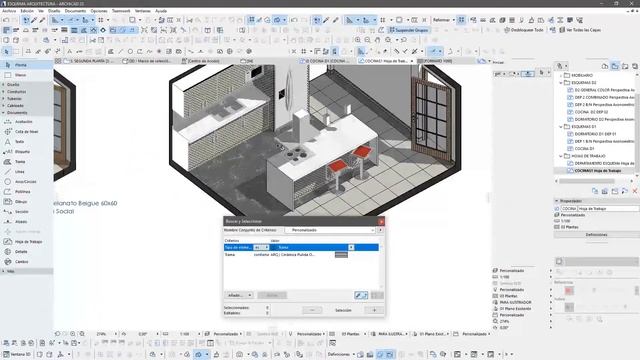Open the Documento menu
The width and height of the screenshot is (640, 360).
(76, 11)
